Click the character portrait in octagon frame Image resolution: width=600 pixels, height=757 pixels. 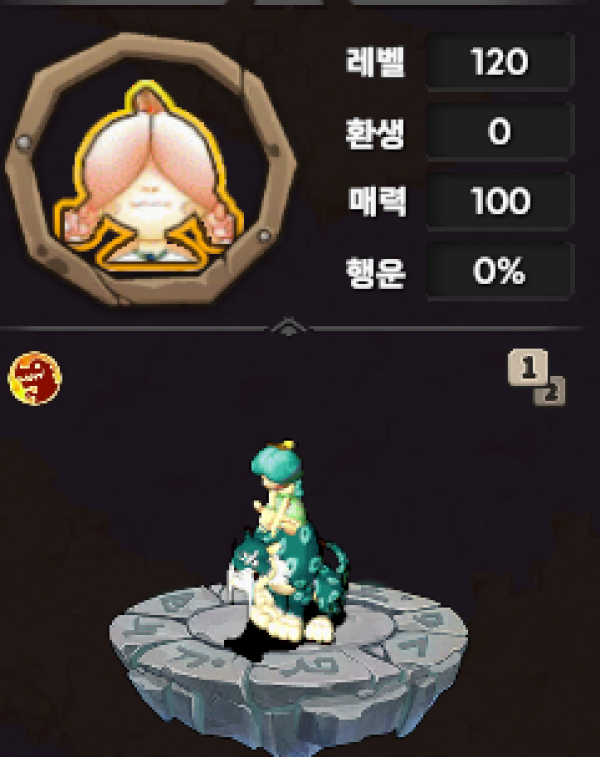[150, 175]
